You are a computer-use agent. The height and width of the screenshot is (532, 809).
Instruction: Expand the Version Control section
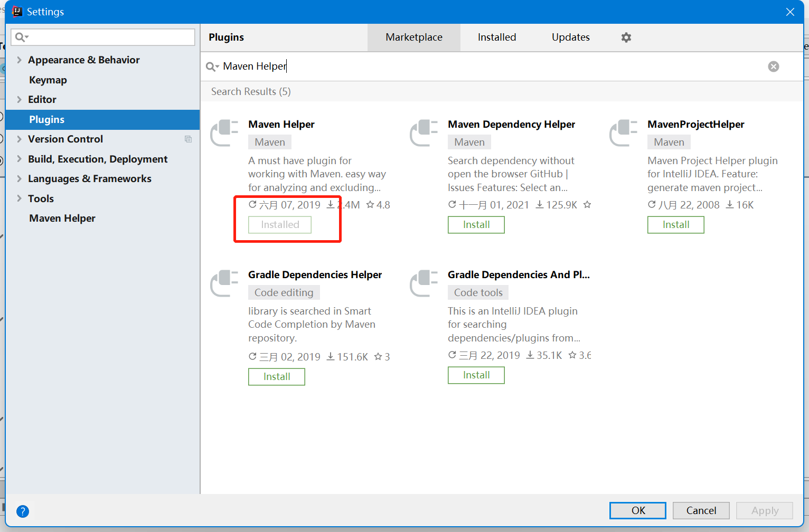click(x=19, y=139)
